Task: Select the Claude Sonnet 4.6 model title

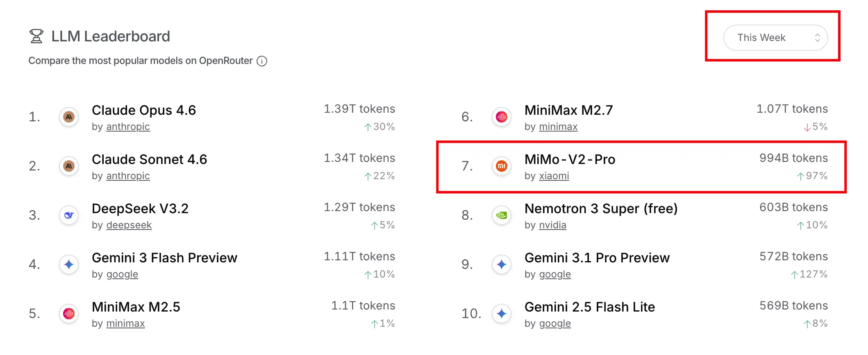Action: (149, 159)
